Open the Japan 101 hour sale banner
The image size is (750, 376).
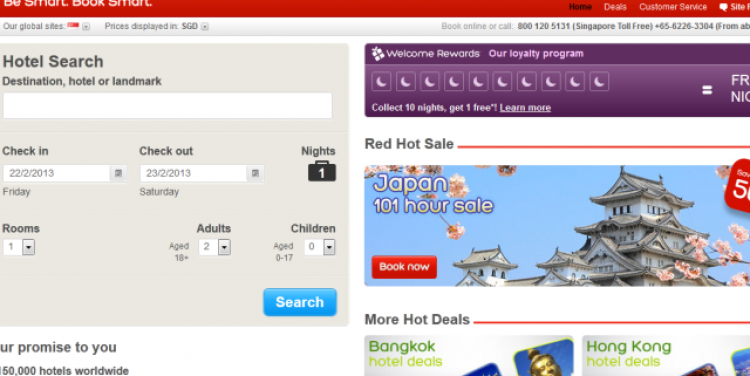coord(557,225)
